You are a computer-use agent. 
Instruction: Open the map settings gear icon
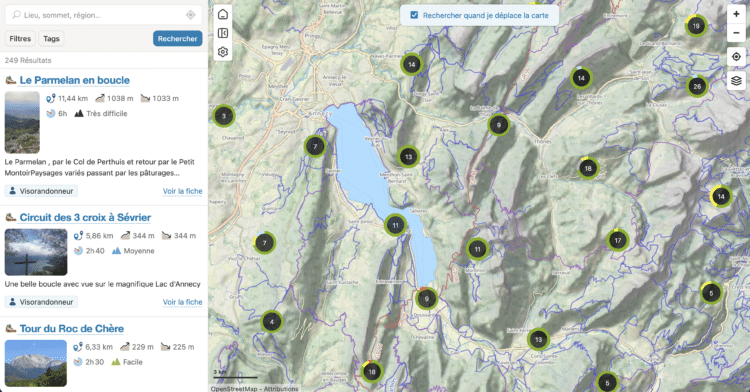[223, 52]
